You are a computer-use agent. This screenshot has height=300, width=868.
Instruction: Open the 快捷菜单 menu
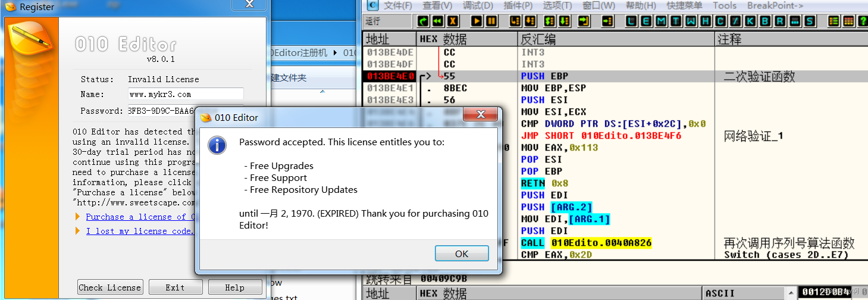[684, 6]
